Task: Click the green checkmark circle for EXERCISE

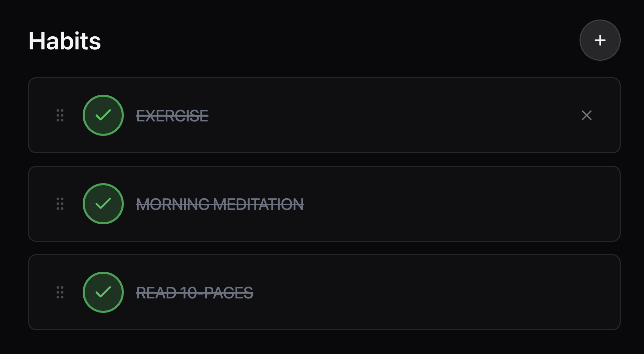Action: pyautogui.click(x=103, y=115)
